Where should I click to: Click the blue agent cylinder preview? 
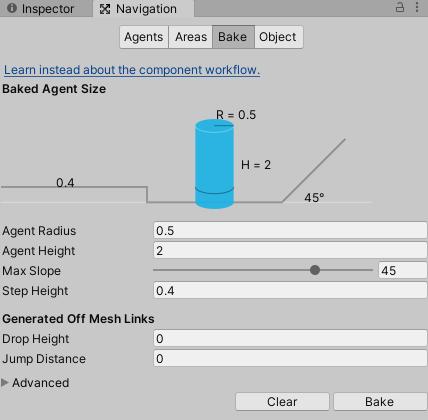214,164
